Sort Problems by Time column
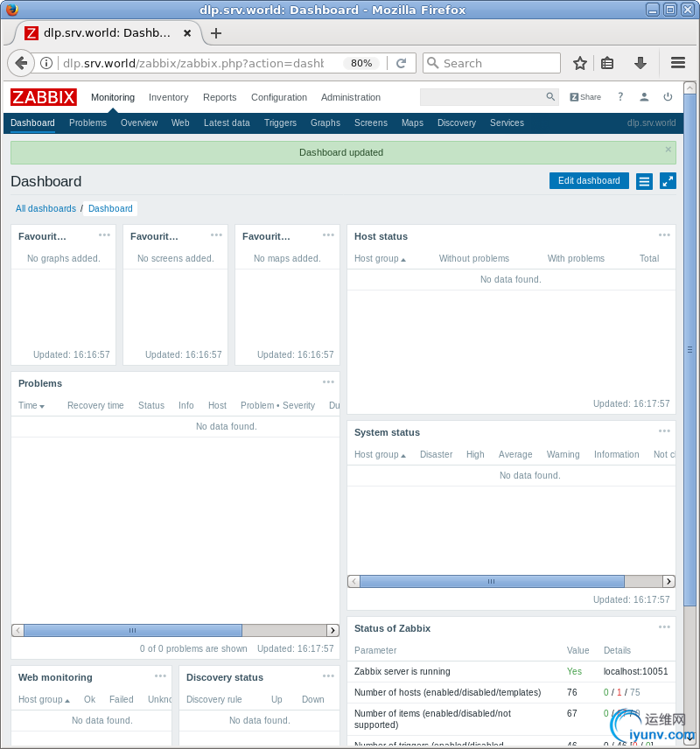Viewport: 700px width, 749px height. pos(31,405)
